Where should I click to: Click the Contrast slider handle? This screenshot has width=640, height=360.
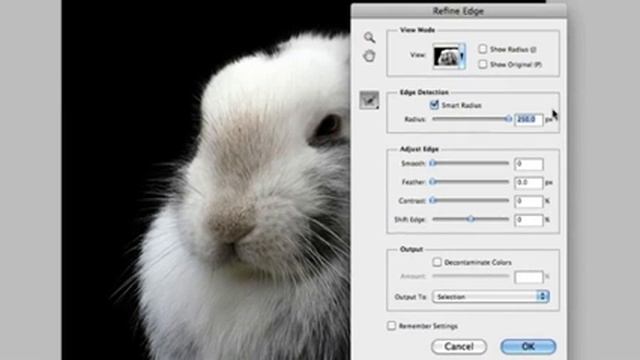pyautogui.click(x=433, y=200)
